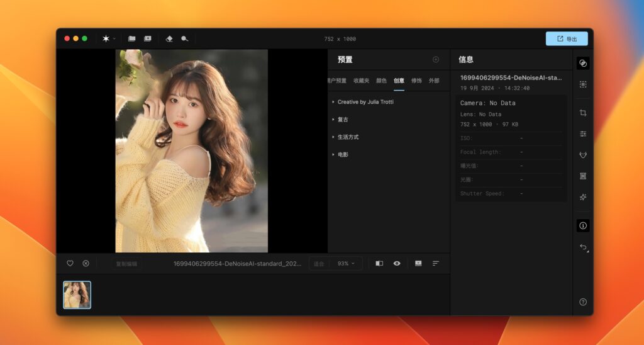Image resolution: width=644 pixels, height=345 pixels.
Task: Select the magnifier search tool
Action: tap(185, 38)
